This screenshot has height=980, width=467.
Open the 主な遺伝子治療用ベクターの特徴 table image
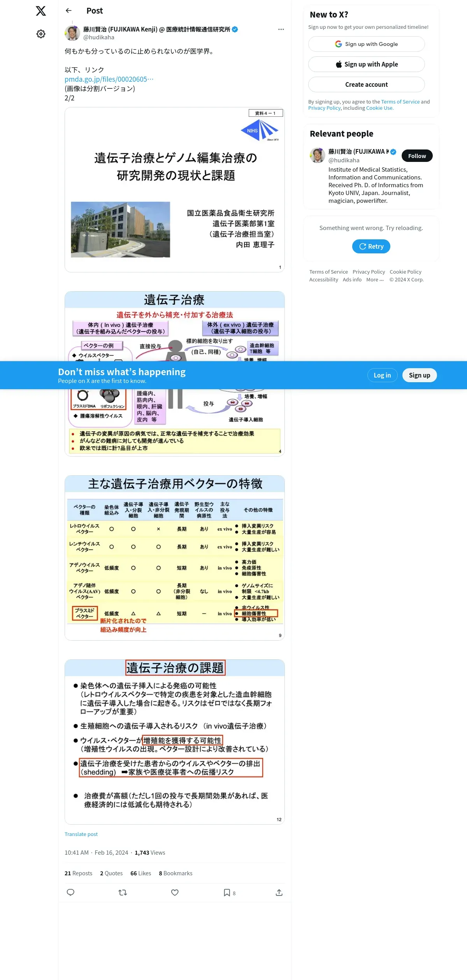[175, 558]
